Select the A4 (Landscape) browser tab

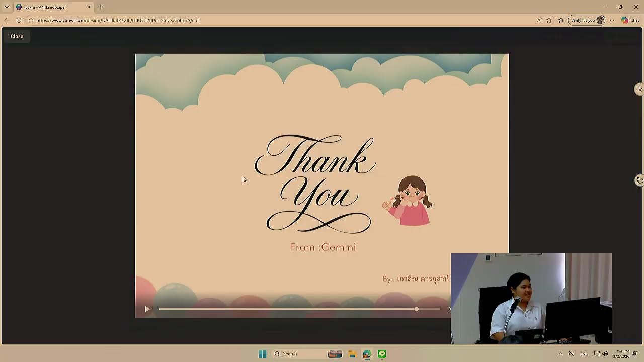(53, 7)
